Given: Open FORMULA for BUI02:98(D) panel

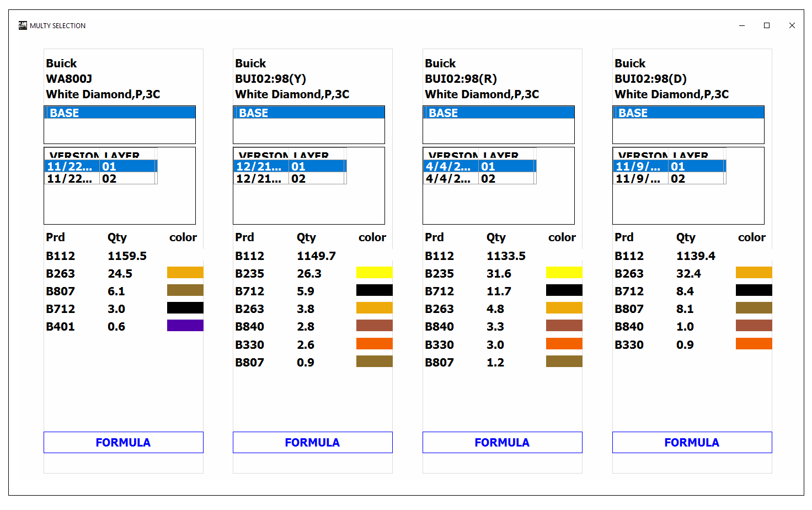Looking at the screenshot, I should point(692,442).
